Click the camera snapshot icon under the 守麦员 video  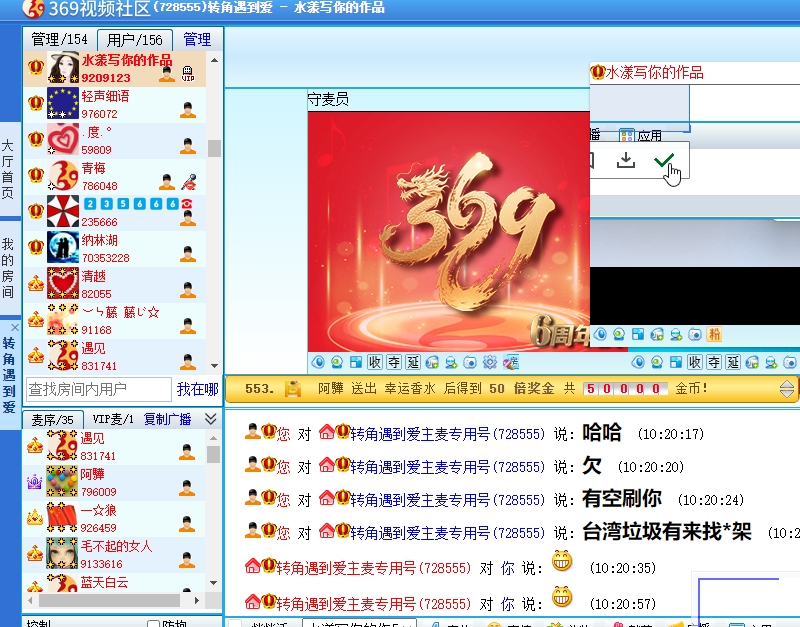(470, 362)
